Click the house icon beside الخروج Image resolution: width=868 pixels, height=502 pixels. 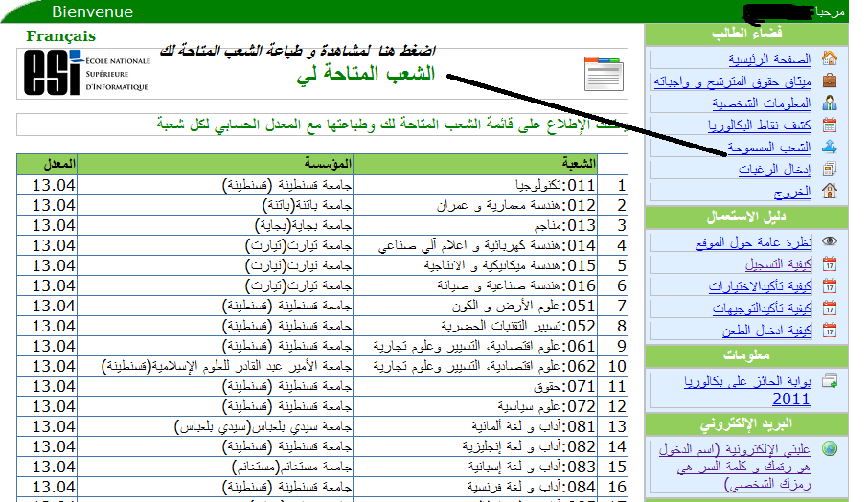click(830, 191)
